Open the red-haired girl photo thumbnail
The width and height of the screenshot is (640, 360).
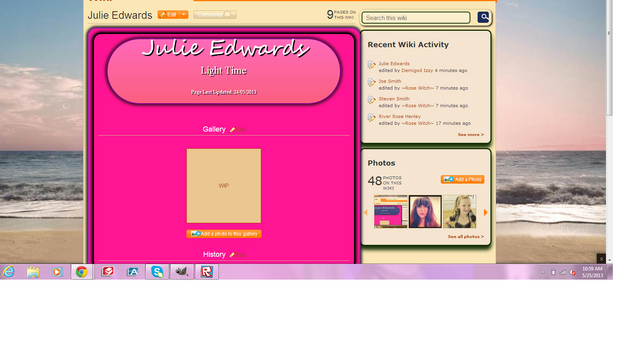point(425,211)
